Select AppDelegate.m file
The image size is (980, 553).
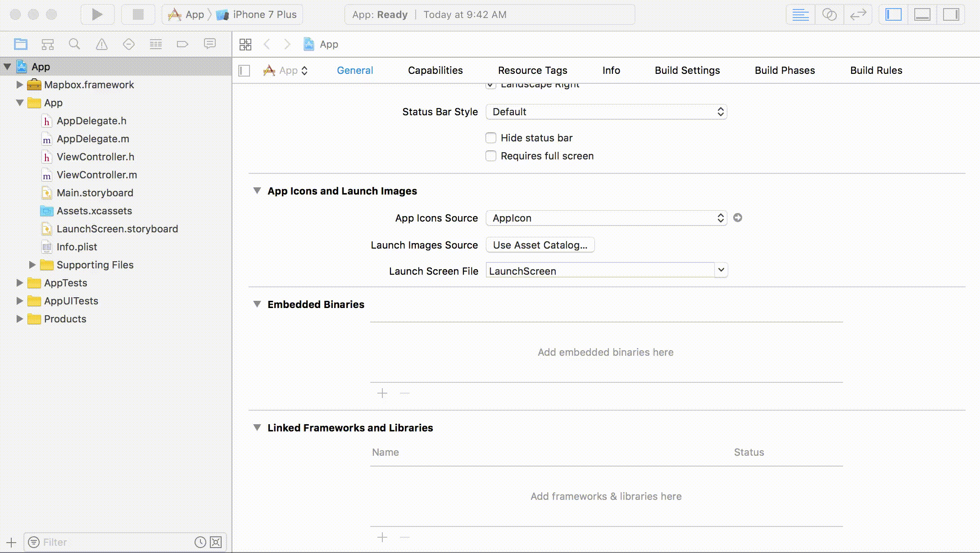93,139
